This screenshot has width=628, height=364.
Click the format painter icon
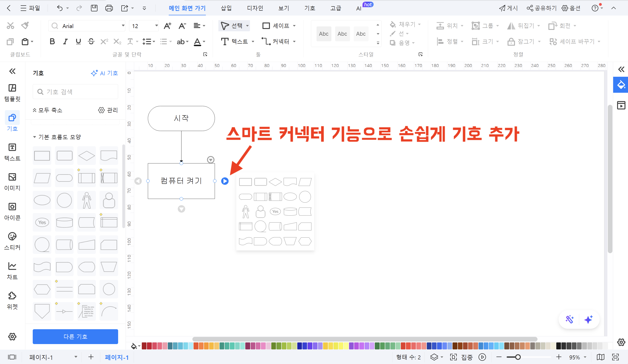click(25, 26)
